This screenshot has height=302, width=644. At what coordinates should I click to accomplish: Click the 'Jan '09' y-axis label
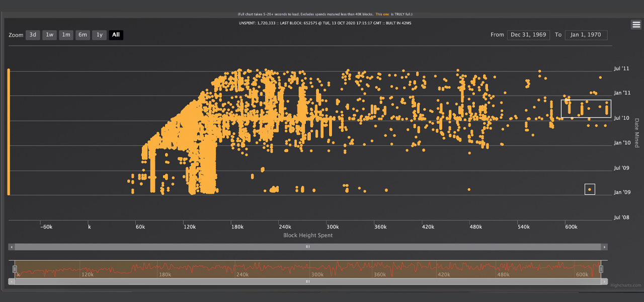pos(622,192)
